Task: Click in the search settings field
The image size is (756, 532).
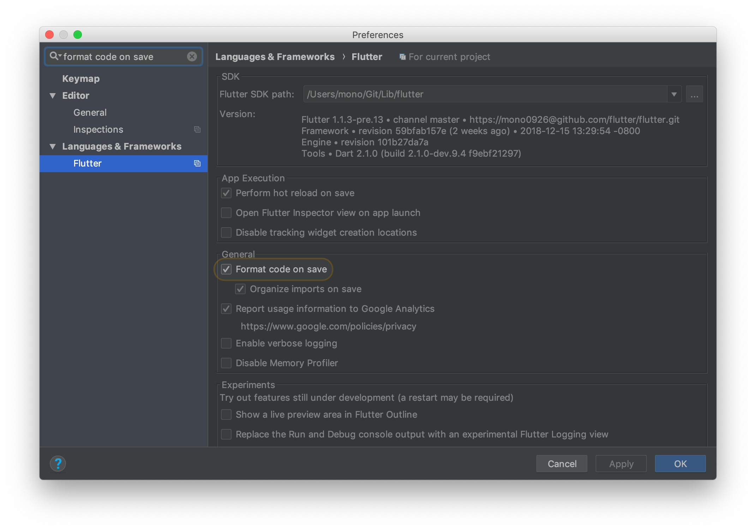Action: [x=124, y=56]
